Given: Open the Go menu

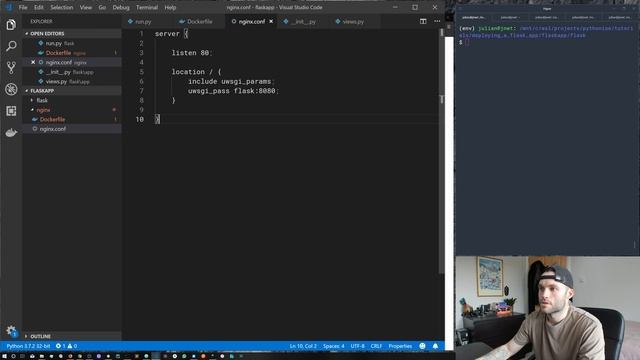Looking at the screenshot, I should point(102,7).
